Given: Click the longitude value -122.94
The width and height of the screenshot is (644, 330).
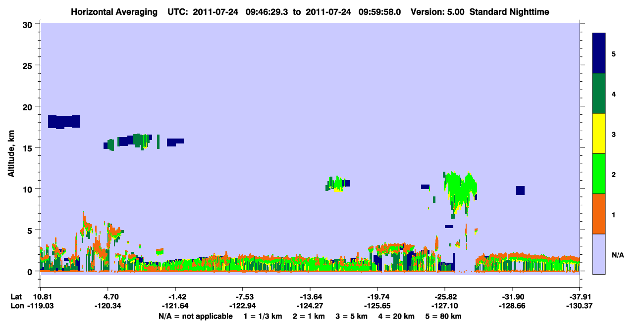Looking at the screenshot, I should point(242,306).
